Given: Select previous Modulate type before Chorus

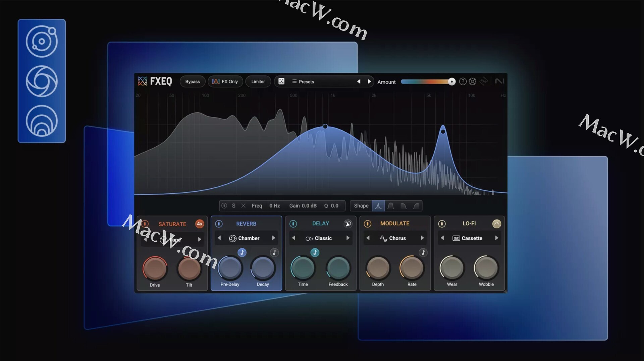Looking at the screenshot, I should (368, 238).
